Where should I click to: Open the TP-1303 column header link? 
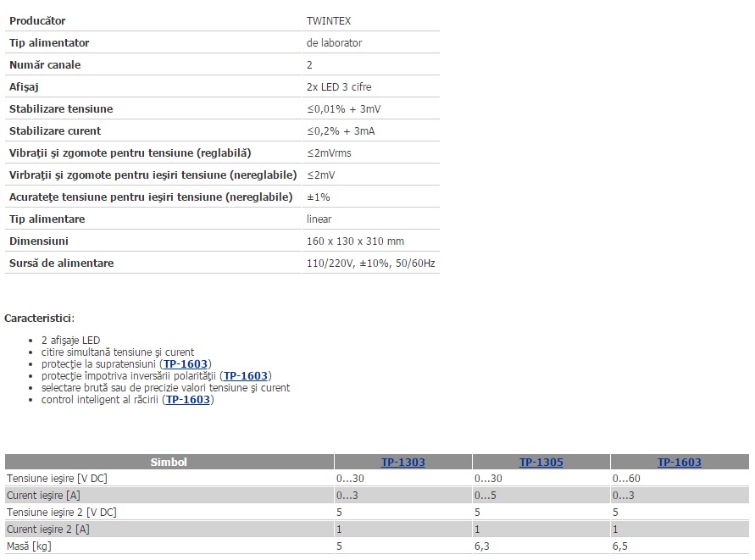coord(403,463)
